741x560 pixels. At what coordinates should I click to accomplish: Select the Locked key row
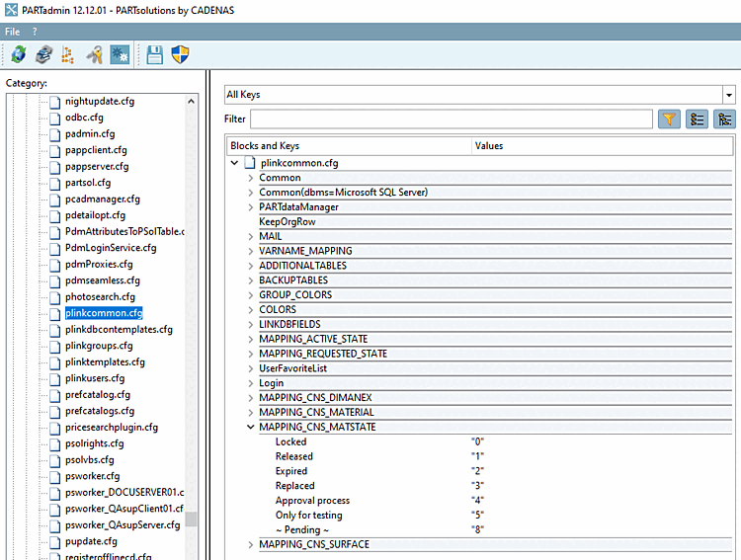tap(290, 441)
